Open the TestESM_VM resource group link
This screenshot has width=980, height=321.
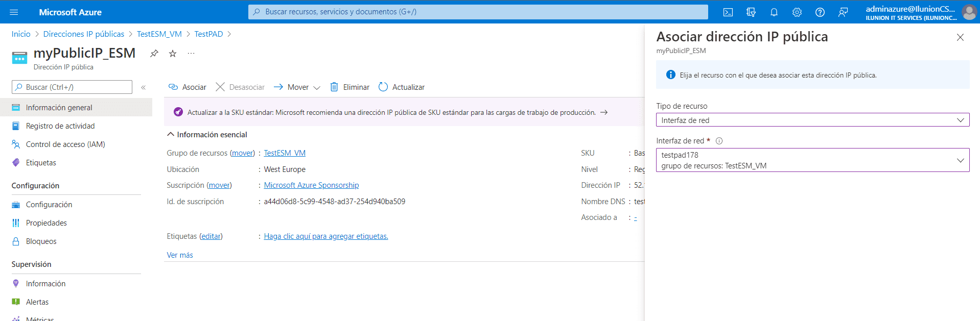[x=285, y=153]
